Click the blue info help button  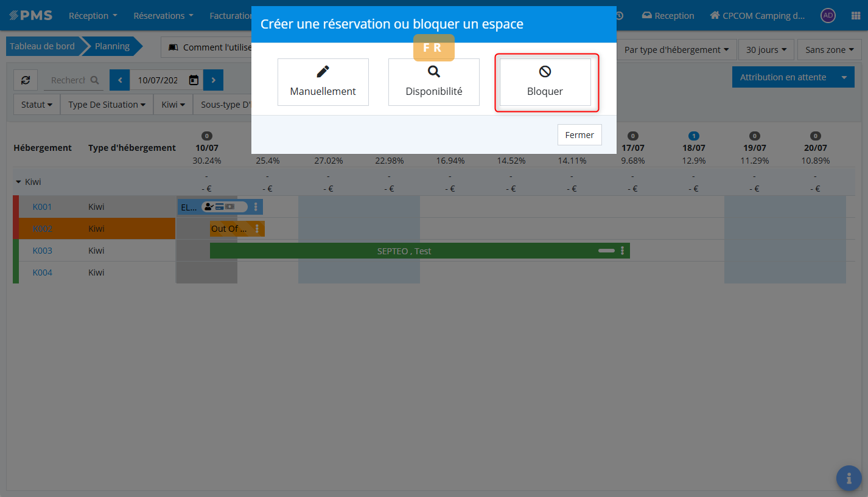(849, 478)
